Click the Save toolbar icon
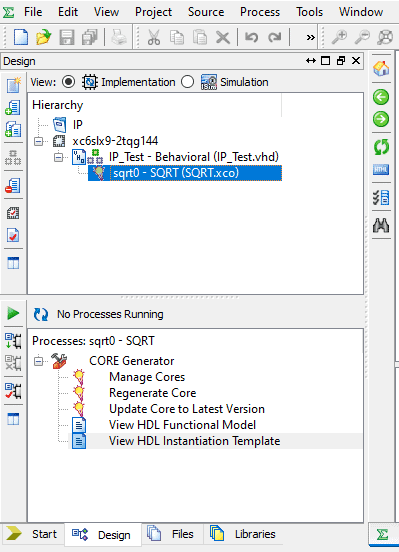Image resolution: width=399 pixels, height=552 pixels. (67, 37)
